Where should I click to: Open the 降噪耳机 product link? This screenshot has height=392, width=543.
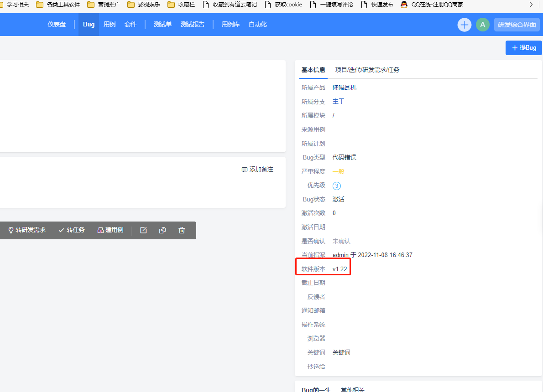pyautogui.click(x=344, y=88)
